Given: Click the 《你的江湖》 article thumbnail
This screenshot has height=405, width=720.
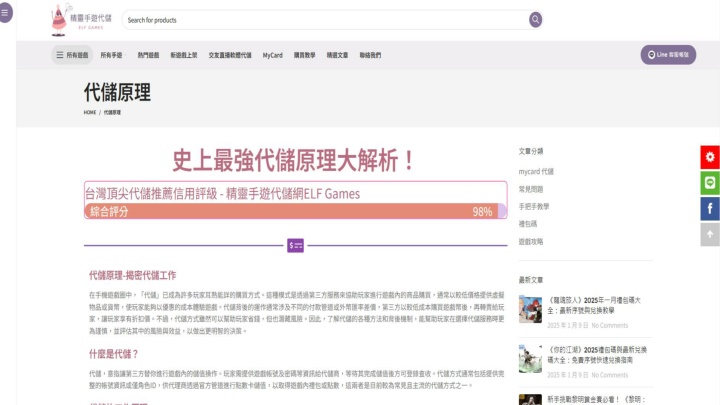Looking at the screenshot, I should point(530,359).
